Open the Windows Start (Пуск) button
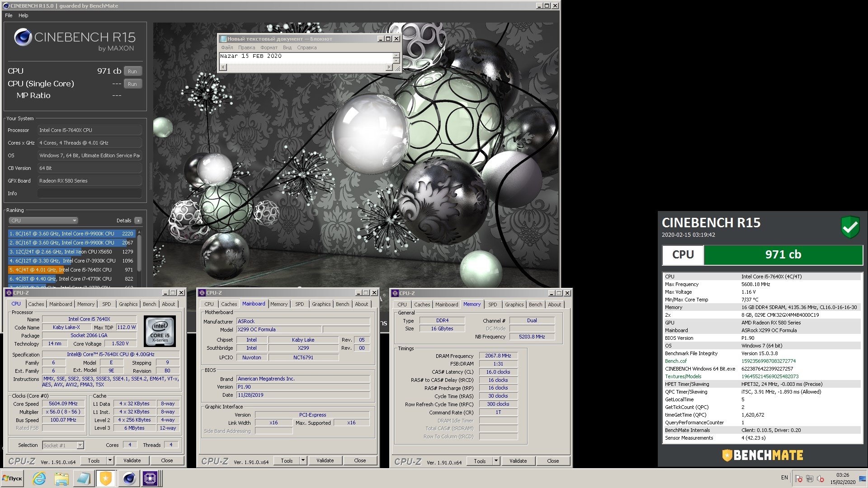This screenshot has width=868, height=488. 13,478
